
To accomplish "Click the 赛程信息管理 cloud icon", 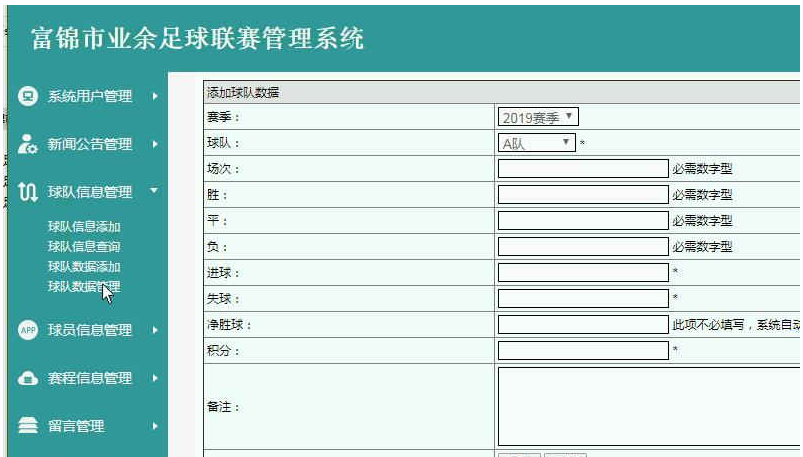I will click(x=28, y=378).
